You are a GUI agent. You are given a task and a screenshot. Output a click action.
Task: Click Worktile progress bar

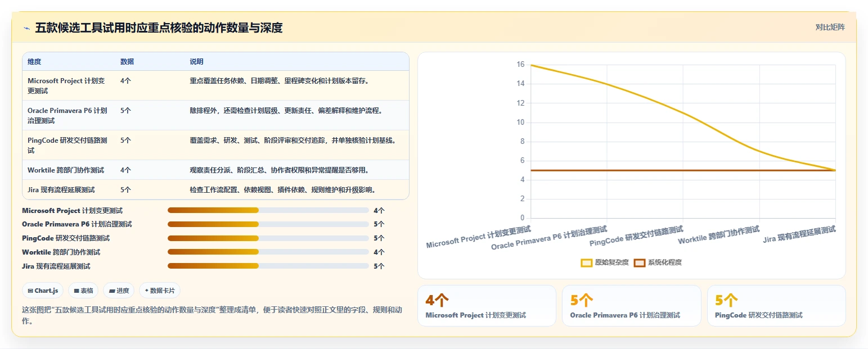[x=268, y=252]
